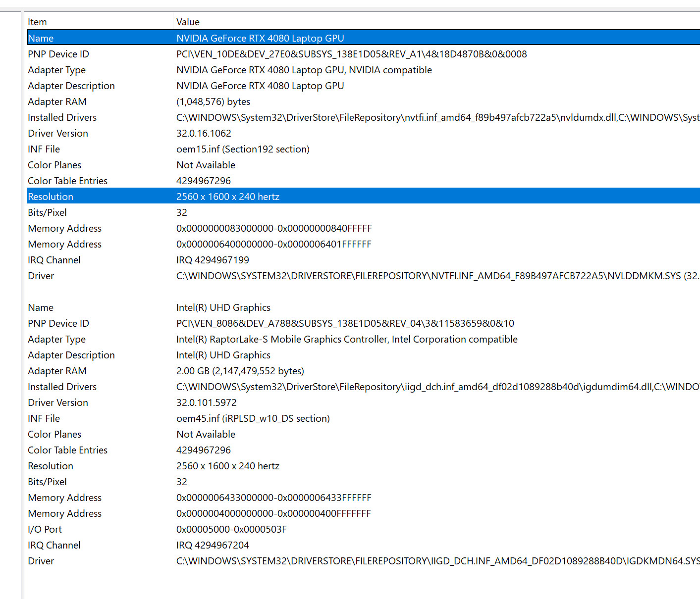Viewport: 700px width, 599px height.
Task: Select Driver Version 32.0.101.5972
Action: (x=207, y=402)
